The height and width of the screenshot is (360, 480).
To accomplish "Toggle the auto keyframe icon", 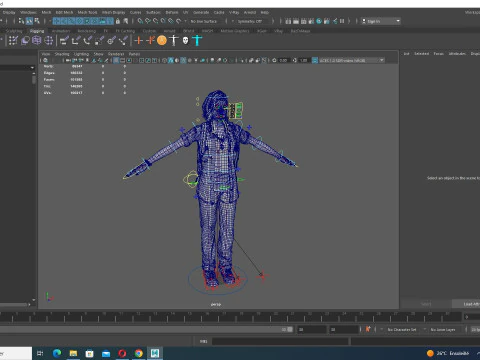I will 368,329.
